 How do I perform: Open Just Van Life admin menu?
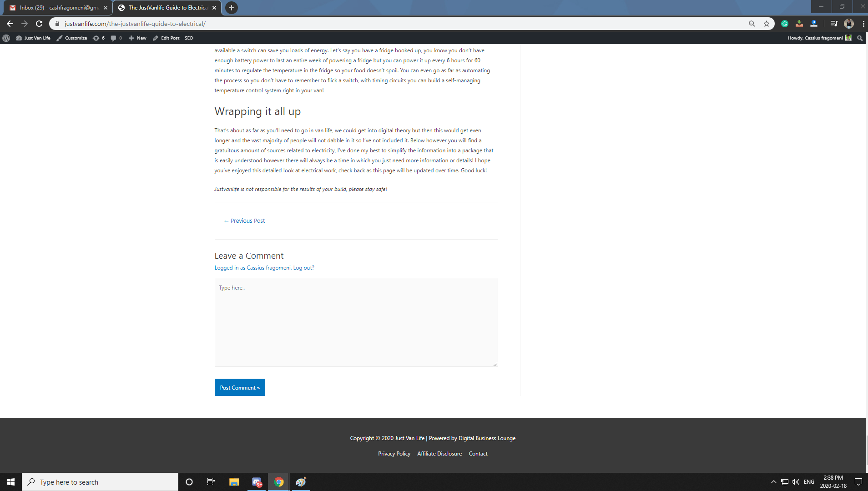(x=33, y=38)
